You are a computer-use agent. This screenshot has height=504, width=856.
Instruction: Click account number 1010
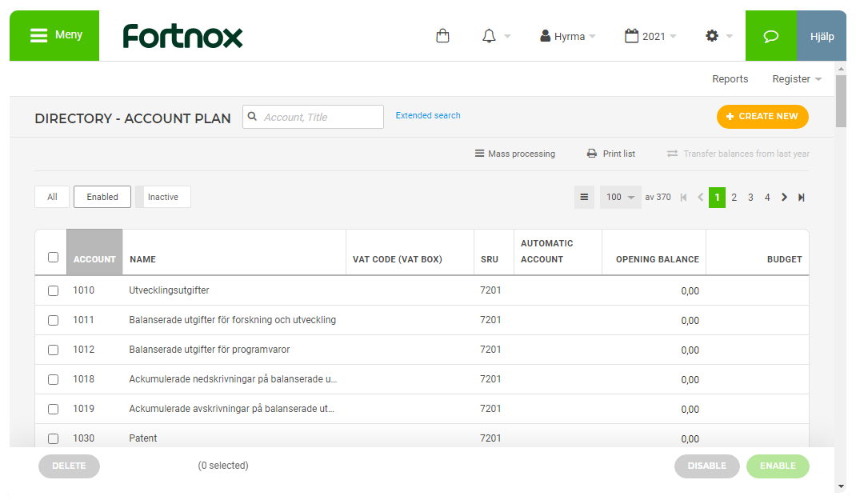coord(83,290)
